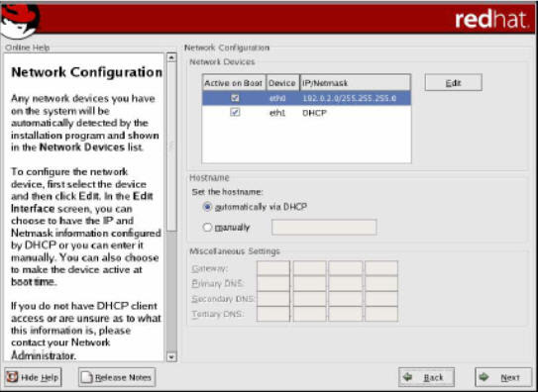Image resolution: width=538 pixels, height=392 pixels.
Task: Click the manual hostname text field
Action: point(324,228)
